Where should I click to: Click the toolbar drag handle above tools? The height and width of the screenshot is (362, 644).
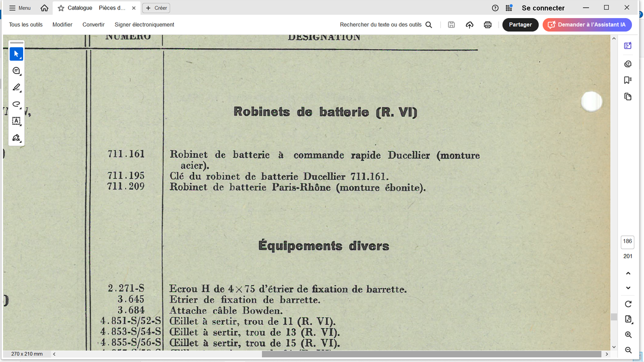pyautogui.click(x=17, y=43)
